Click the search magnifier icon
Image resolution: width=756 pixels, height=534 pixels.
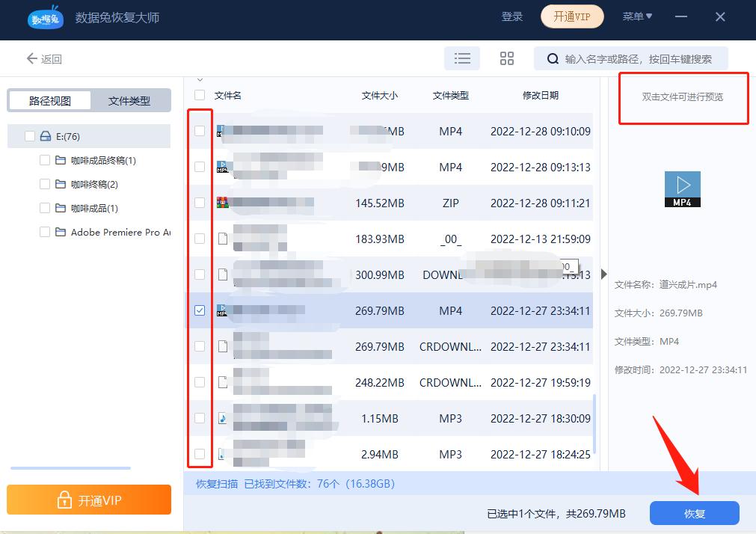pyautogui.click(x=551, y=58)
